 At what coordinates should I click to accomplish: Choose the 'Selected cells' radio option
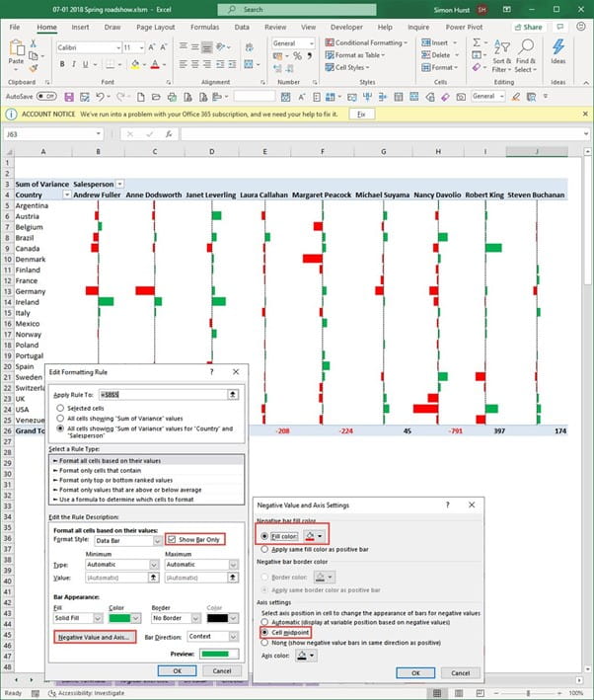61,408
